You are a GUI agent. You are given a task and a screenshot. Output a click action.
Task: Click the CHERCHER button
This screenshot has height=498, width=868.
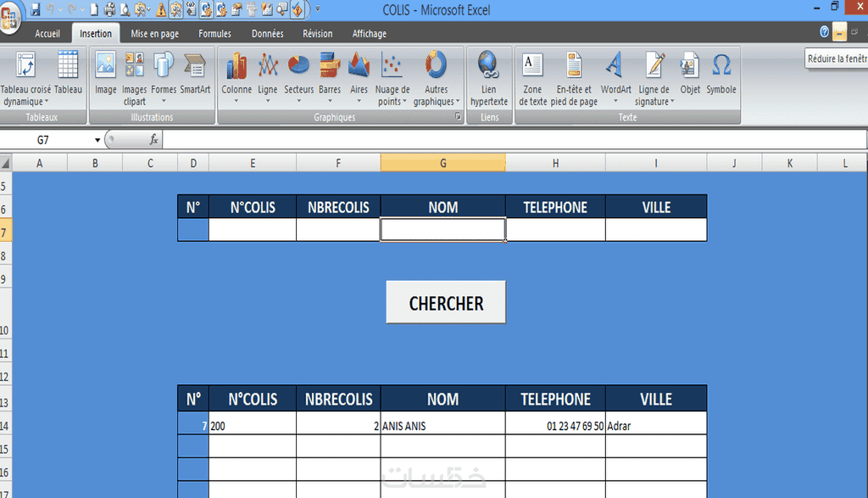pos(446,303)
